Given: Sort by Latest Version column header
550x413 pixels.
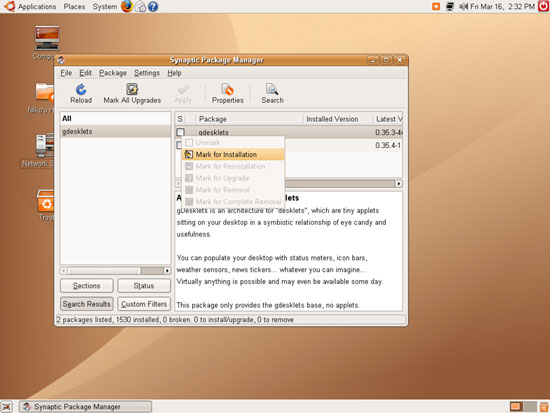Looking at the screenshot, I should click(x=388, y=119).
